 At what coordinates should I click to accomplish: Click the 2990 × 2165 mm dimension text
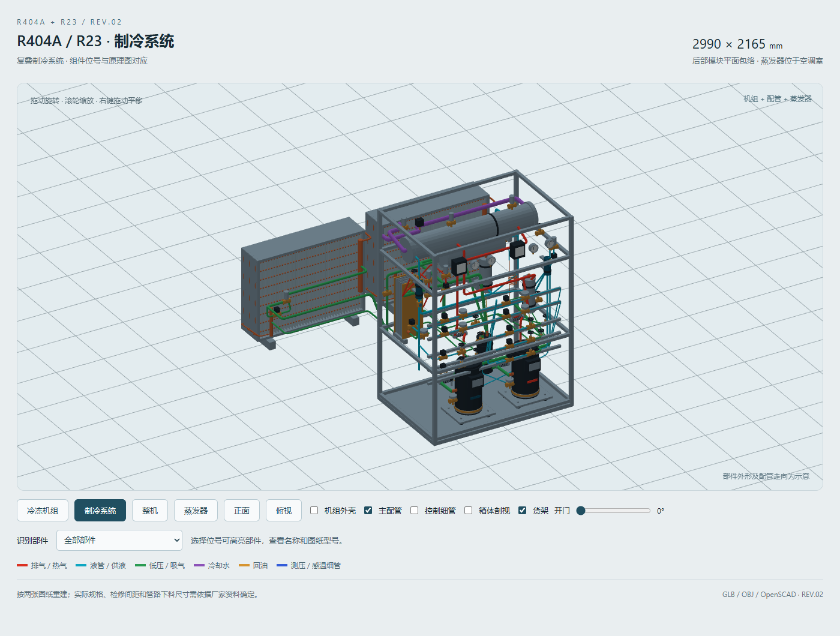(x=737, y=44)
